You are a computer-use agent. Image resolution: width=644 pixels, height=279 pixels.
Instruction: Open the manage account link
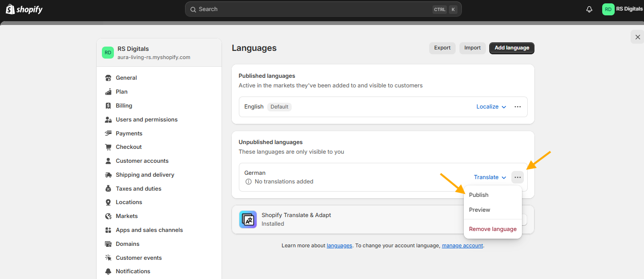[462, 245]
